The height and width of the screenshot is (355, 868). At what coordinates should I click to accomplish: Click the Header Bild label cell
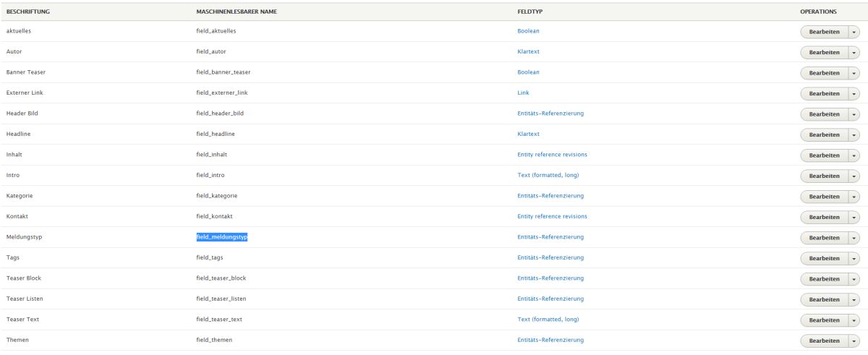point(23,114)
